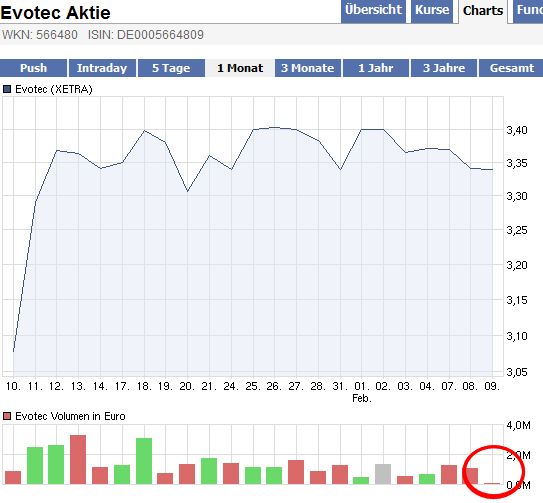
Task: Click the green volume bar for 11.
Action: (x=35, y=466)
